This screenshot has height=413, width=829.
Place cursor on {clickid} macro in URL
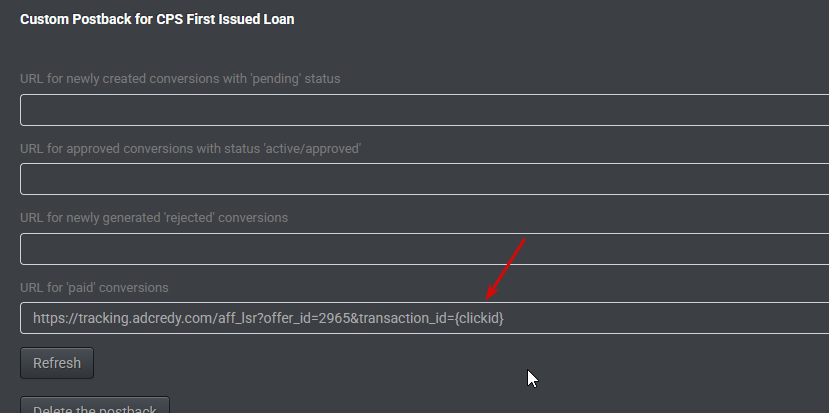point(479,318)
